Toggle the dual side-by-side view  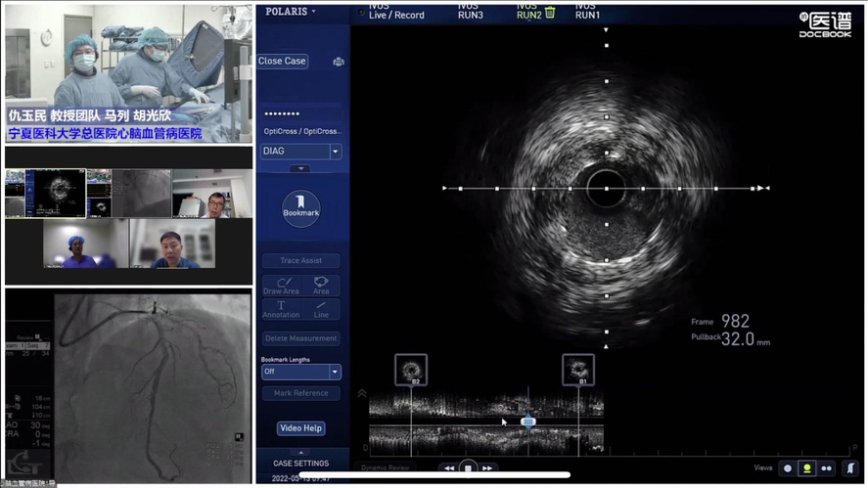(x=827, y=468)
